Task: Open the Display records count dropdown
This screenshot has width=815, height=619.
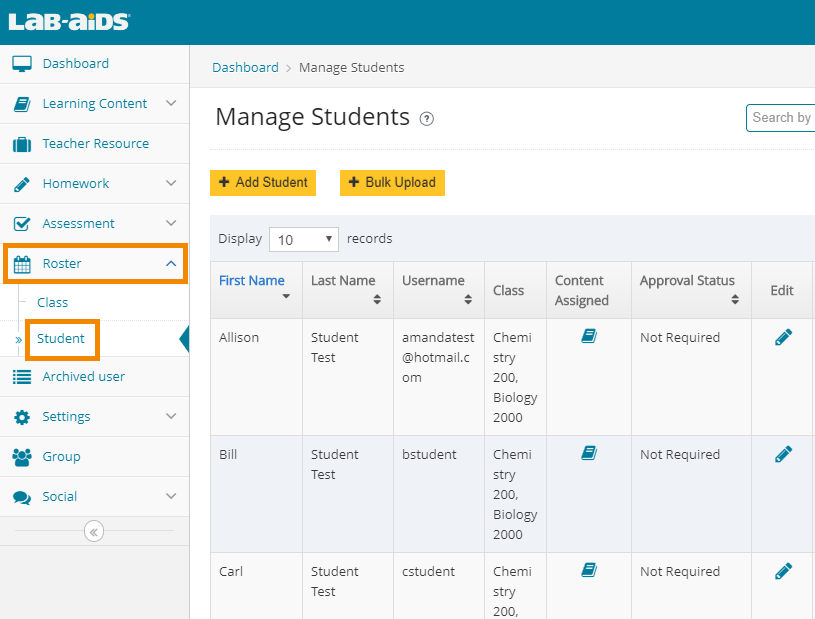Action: (304, 240)
